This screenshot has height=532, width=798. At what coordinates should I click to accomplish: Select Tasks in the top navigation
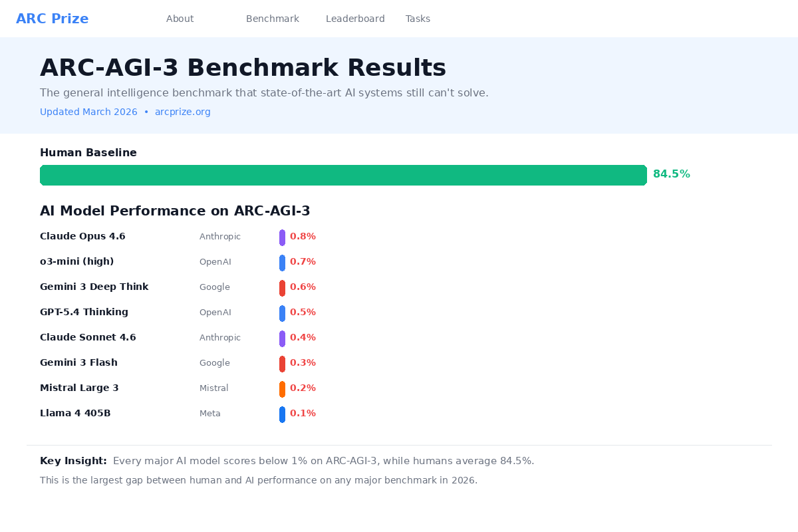(x=418, y=19)
